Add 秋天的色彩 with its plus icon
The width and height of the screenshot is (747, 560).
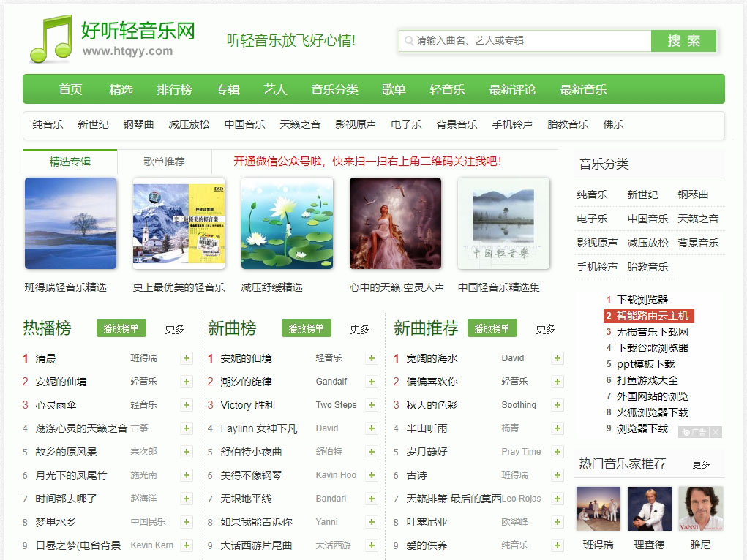[x=558, y=405]
